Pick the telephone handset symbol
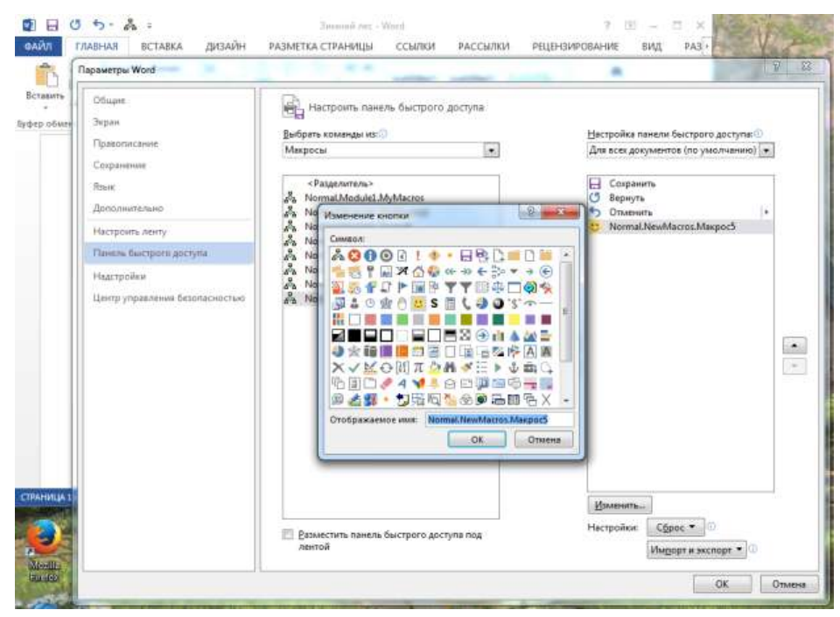Image resolution: width=840 pixels, height=617 pixels. coord(465,302)
